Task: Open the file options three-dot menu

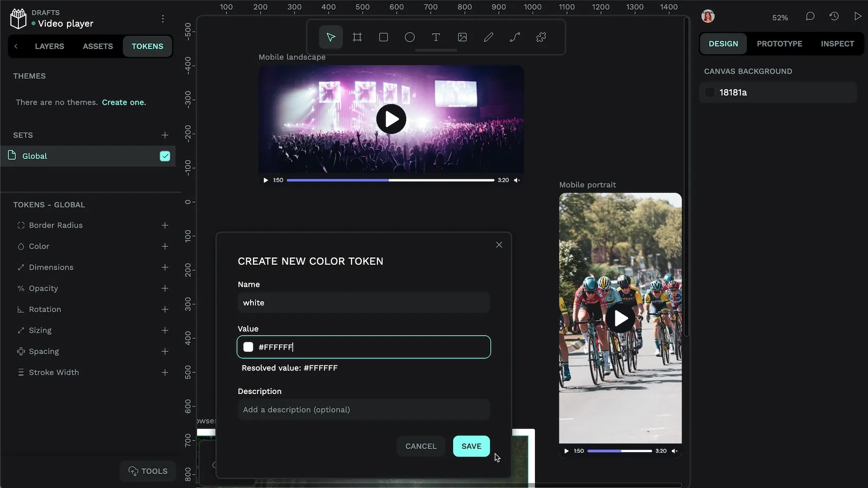Action: click(163, 19)
